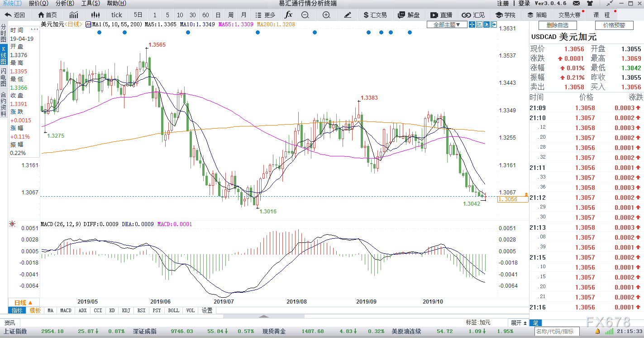
Task: Select the 模板 tab
Action: click(35, 310)
